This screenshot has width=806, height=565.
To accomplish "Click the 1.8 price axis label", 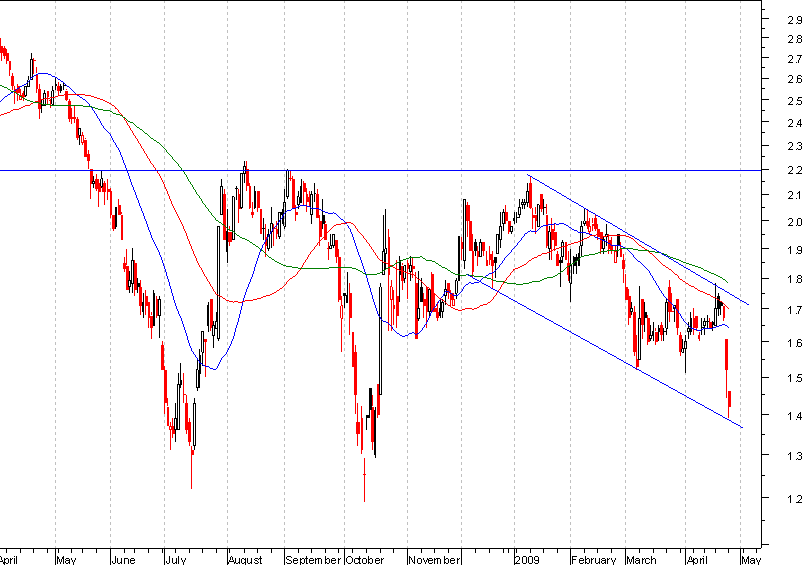I will click(x=795, y=280).
